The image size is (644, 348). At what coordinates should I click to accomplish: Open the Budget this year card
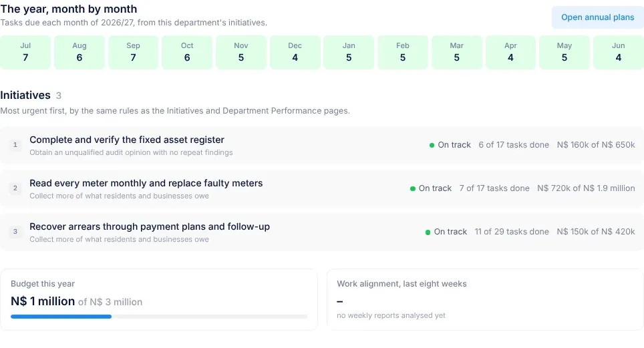(159, 299)
